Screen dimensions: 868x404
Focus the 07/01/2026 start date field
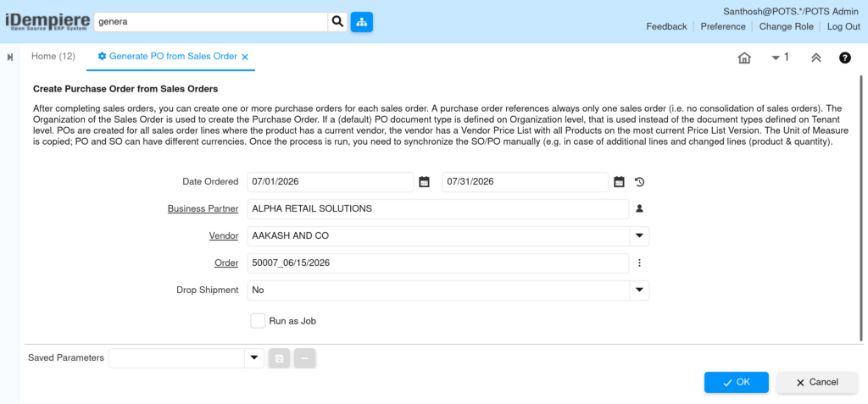331,181
